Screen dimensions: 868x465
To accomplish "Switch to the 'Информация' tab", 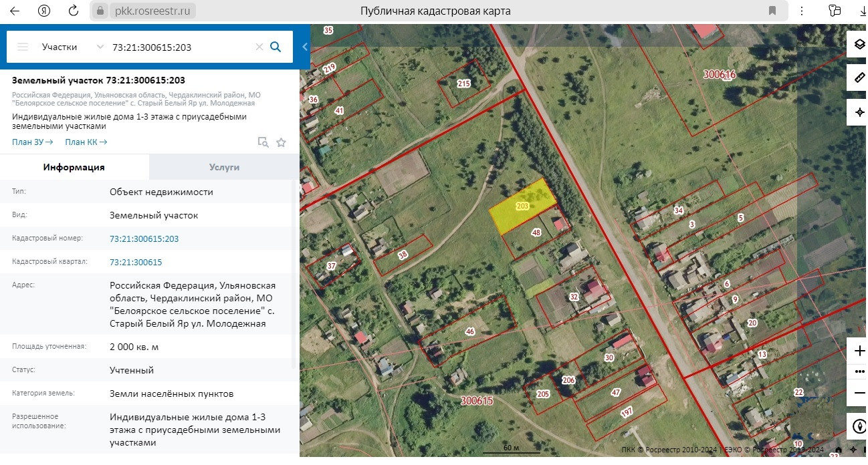I will pos(74,167).
